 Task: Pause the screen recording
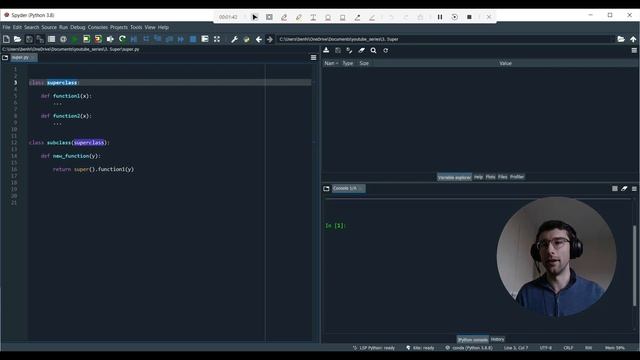point(440,17)
